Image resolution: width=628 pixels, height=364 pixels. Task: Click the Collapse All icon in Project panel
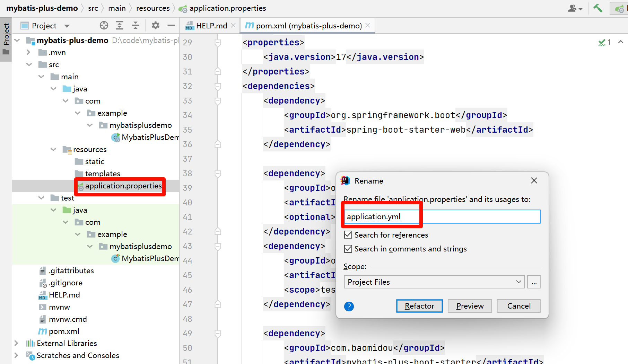(136, 25)
